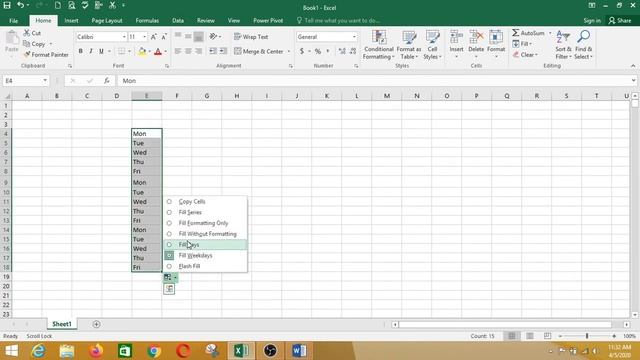Viewport: 640px width, 360px height.
Task: Click the Save icon in quick access toolbar
Action: tap(7, 5)
